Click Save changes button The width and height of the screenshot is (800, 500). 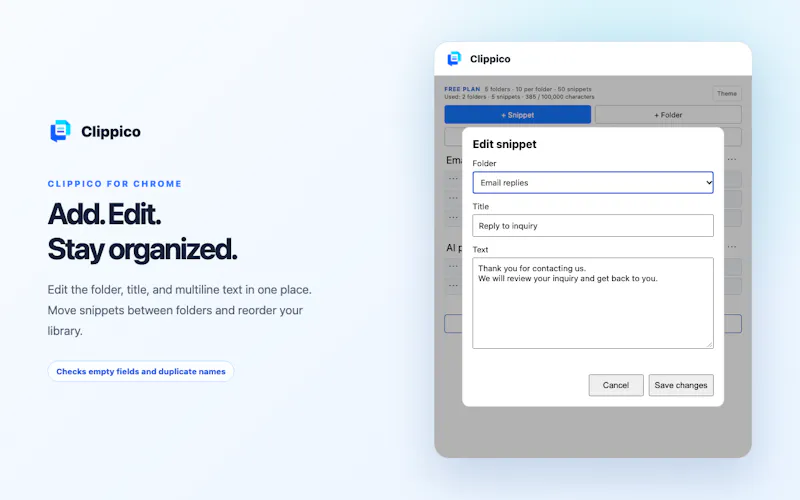(x=681, y=385)
